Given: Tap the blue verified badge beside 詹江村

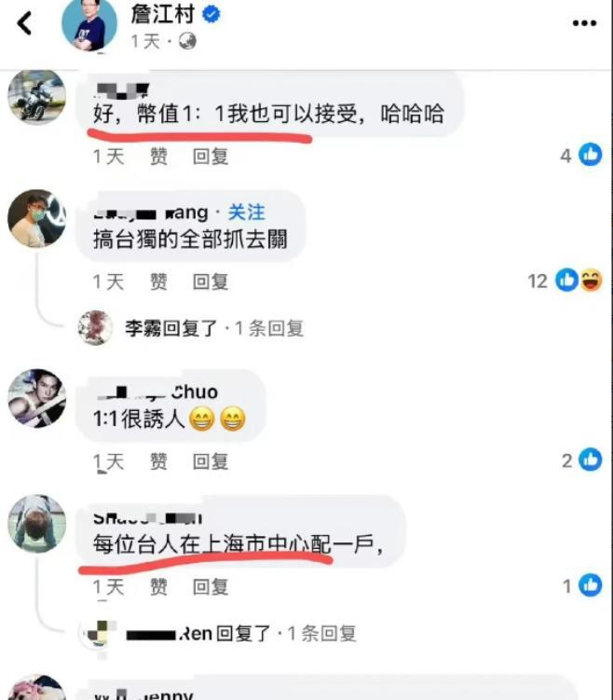Looking at the screenshot, I should pos(211,14).
